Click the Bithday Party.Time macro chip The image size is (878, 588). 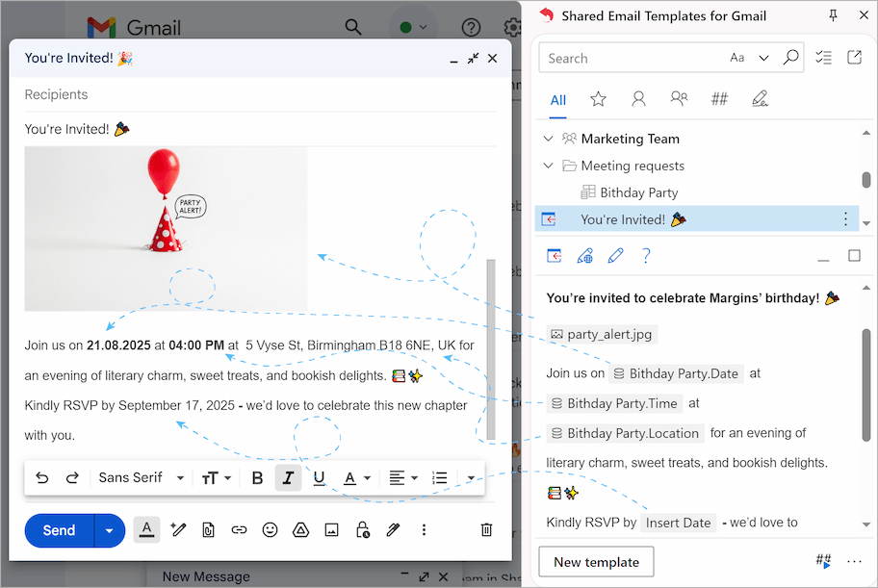pos(614,403)
